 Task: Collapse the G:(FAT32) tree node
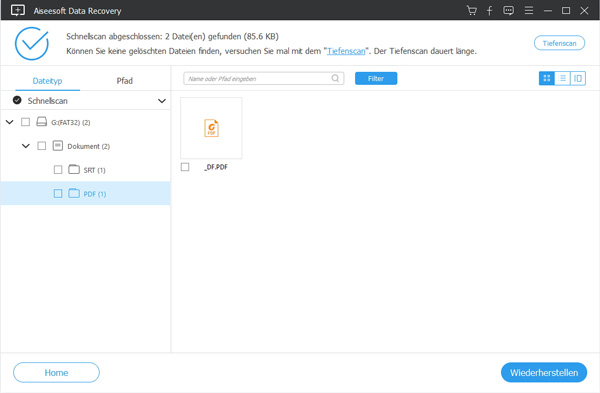10,122
